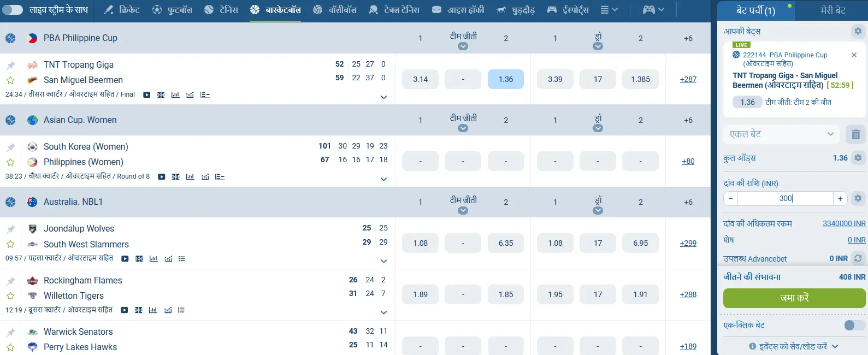Increase stake with the plus stepper
Image resolution: width=868 pixels, height=355 pixels.
pos(840,199)
